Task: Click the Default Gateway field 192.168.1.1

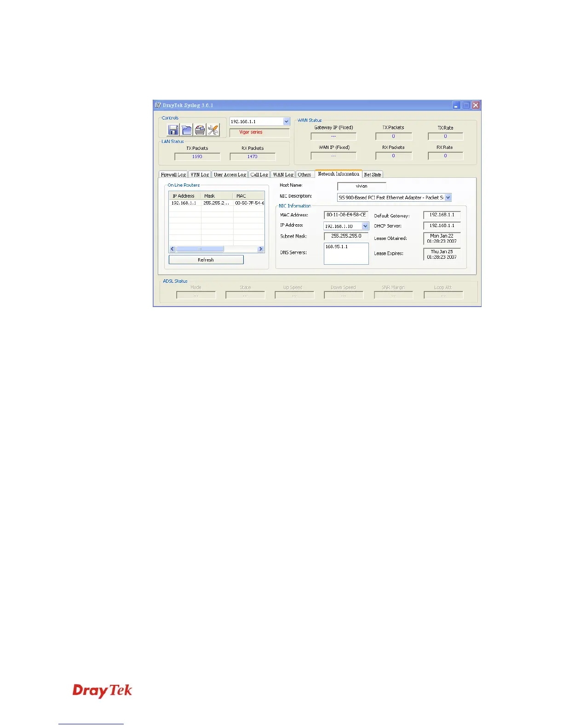Action: [x=442, y=215]
